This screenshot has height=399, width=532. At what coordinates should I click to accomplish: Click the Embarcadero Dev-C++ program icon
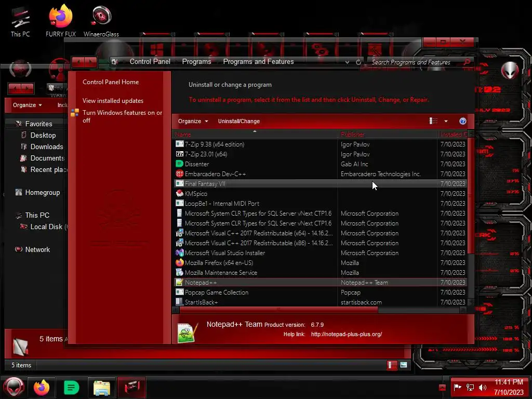point(179,174)
